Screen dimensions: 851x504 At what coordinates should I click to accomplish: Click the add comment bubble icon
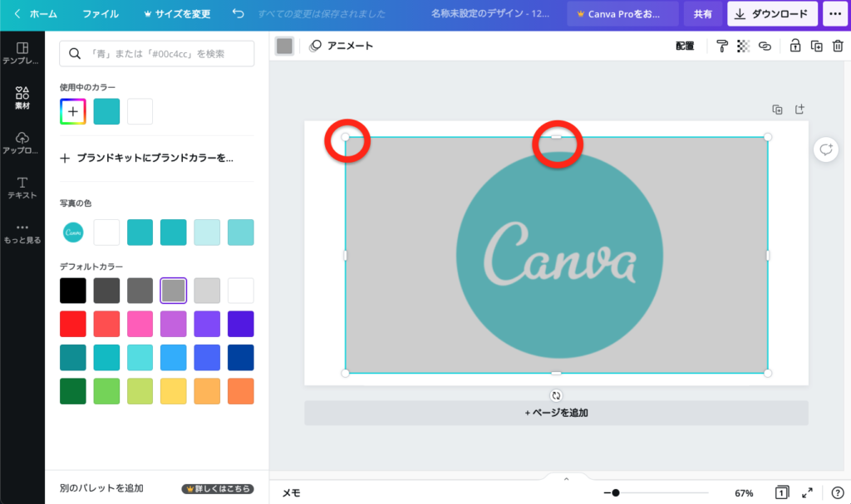[x=825, y=149]
